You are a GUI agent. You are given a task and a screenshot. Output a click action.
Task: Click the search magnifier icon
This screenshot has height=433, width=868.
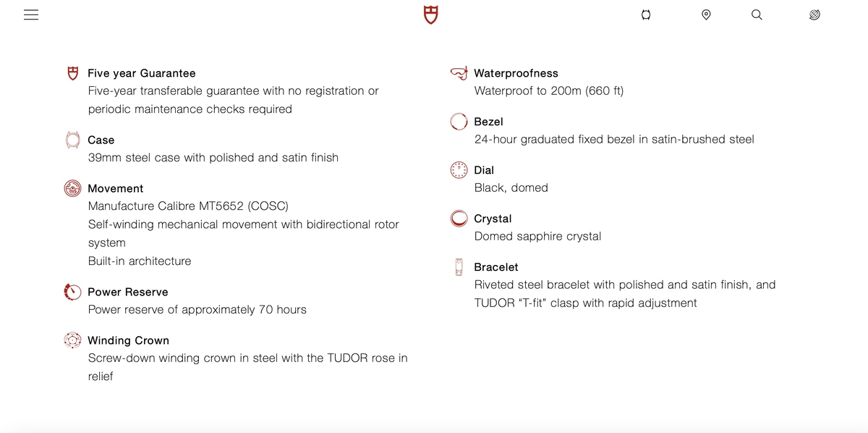click(x=757, y=15)
